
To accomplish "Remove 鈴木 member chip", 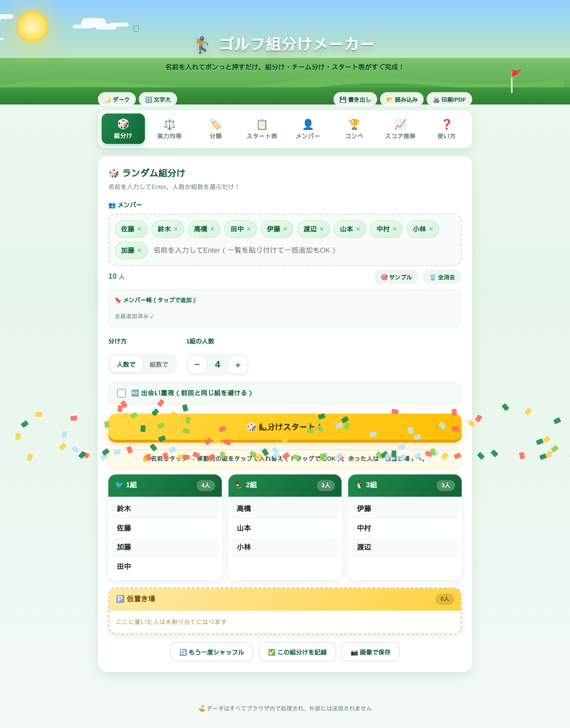I will click(x=176, y=229).
